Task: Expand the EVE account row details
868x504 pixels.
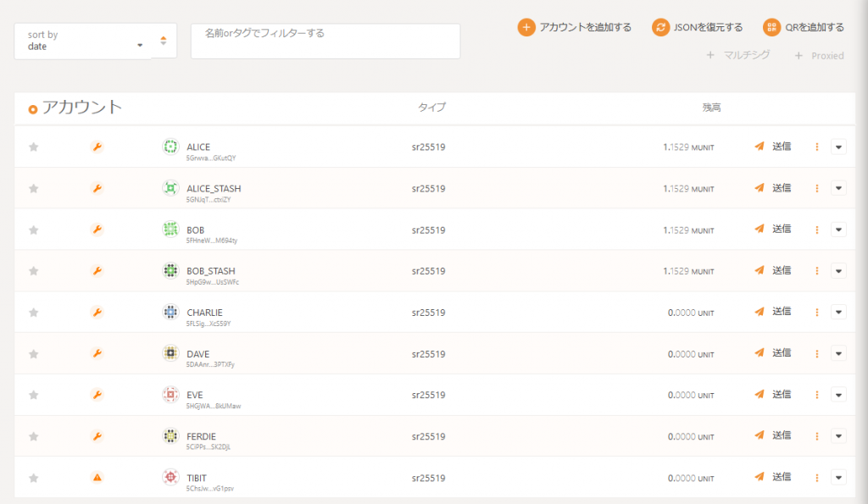Action: pyautogui.click(x=838, y=395)
